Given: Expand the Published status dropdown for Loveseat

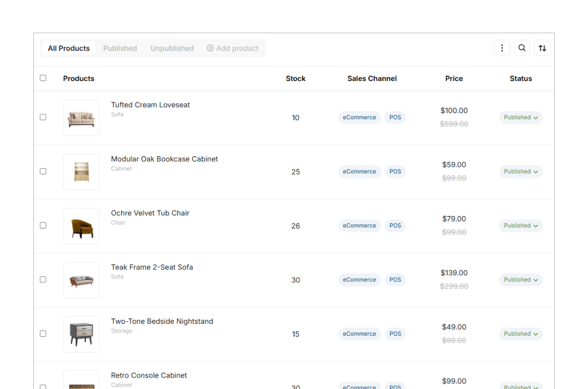Looking at the screenshot, I should point(521,118).
